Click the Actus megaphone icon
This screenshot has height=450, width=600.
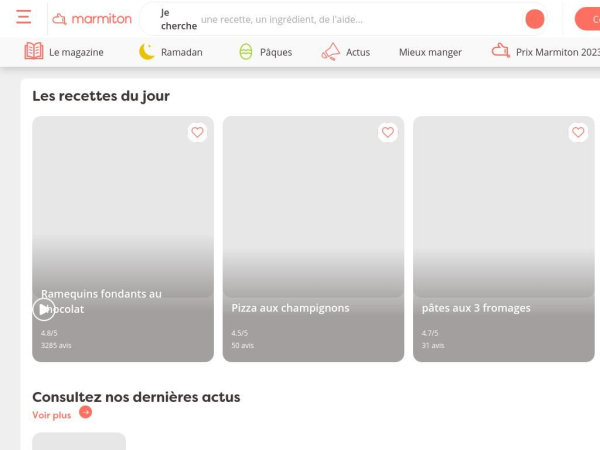click(x=331, y=52)
